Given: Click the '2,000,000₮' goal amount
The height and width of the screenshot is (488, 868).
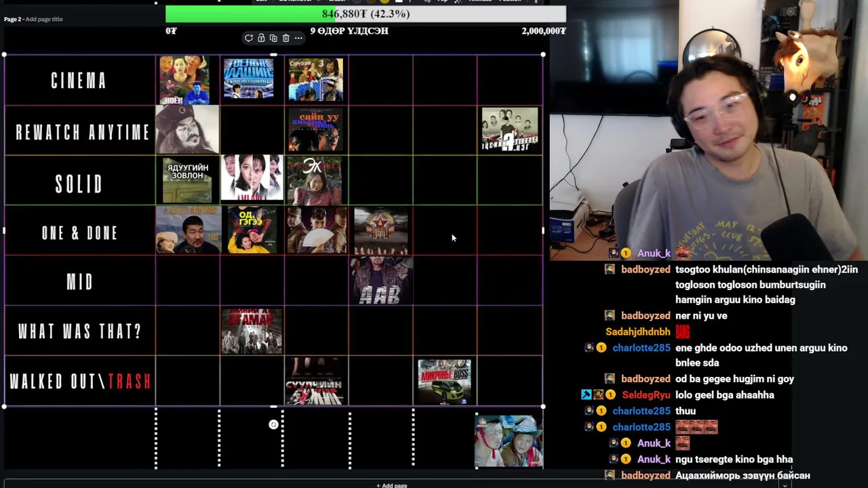Looking at the screenshot, I should coord(544,30).
